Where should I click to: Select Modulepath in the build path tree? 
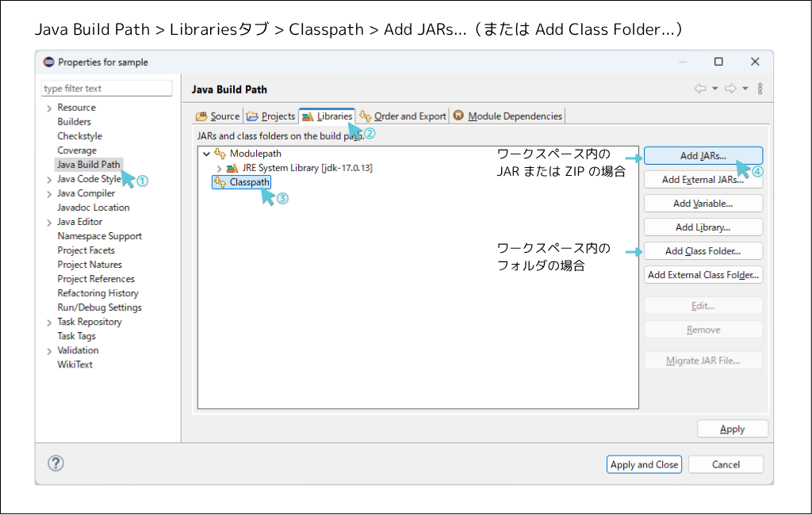[255, 154]
